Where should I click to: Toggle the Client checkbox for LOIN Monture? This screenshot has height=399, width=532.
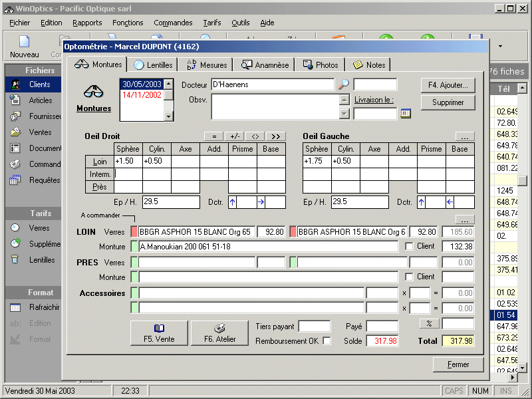coord(409,247)
